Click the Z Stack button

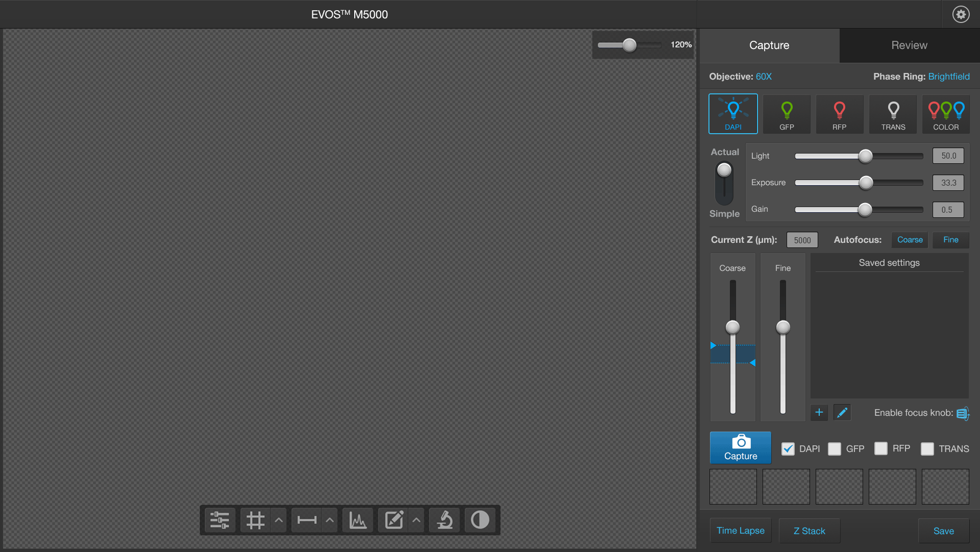coord(809,531)
